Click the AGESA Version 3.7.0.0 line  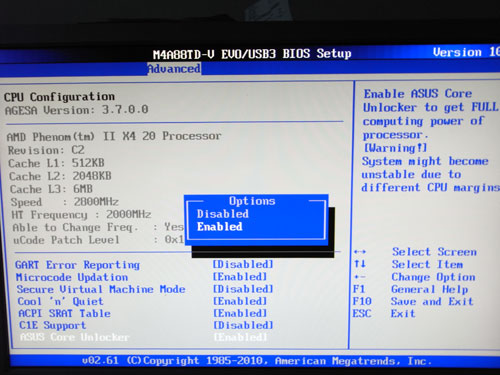77,110
